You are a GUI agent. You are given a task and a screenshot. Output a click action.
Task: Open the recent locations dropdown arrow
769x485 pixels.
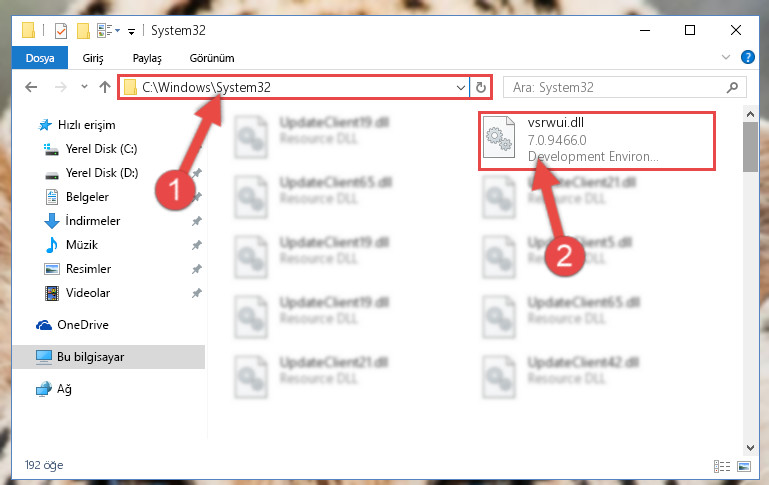tap(84, 87)
